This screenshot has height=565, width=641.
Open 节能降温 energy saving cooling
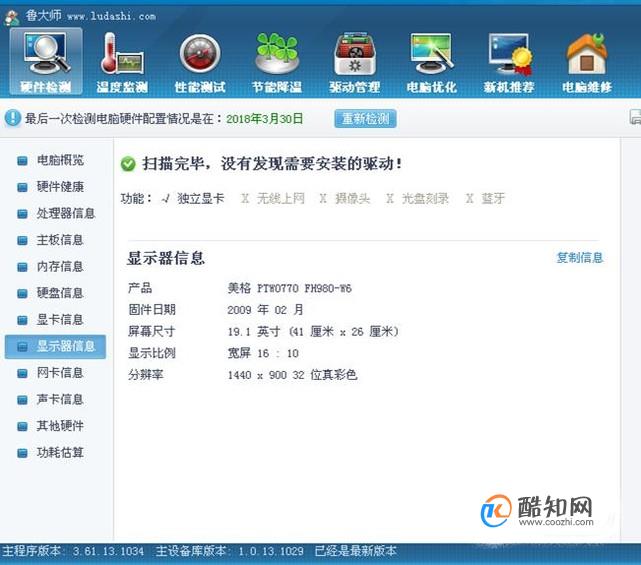tap(277, 62)
